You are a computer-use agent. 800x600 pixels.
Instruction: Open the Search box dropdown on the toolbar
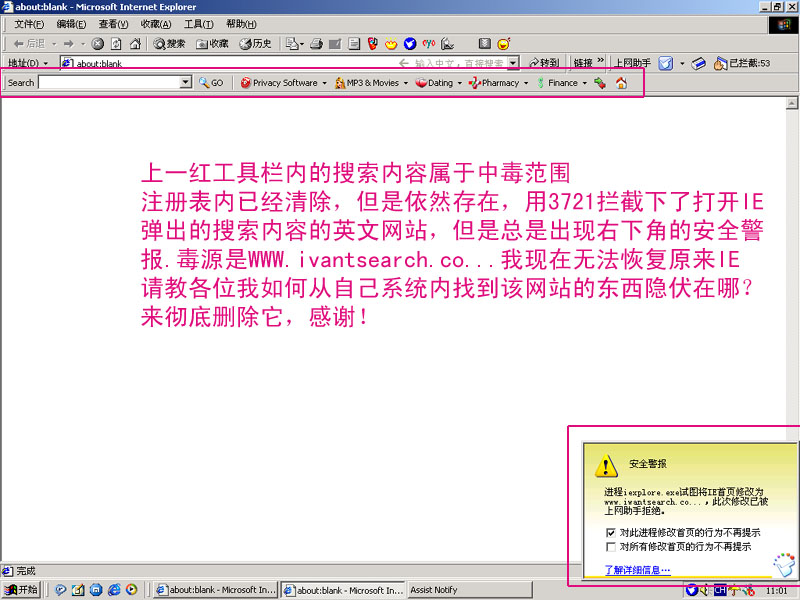[186, 82]
